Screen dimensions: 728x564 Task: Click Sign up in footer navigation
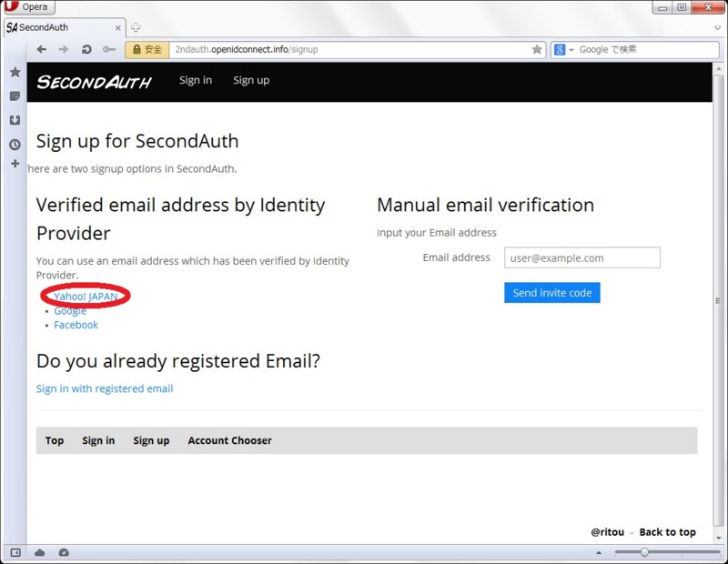(x=151, y=440)
